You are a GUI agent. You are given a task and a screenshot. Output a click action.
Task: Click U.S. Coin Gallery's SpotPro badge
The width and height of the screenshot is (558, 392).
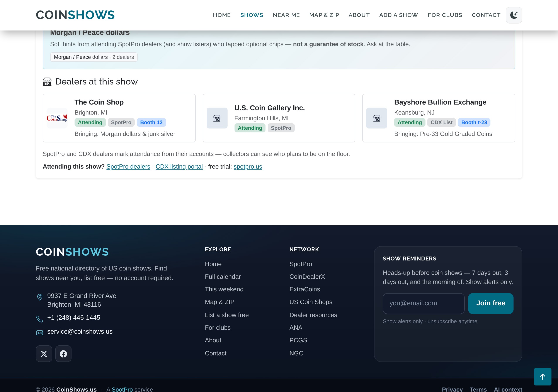[x=281, y=128]
